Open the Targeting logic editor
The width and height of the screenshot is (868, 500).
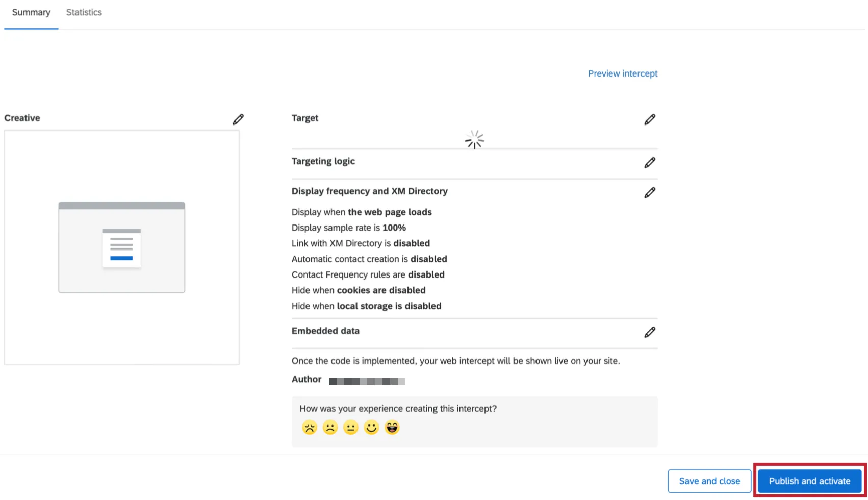click(x=650, y=162)
